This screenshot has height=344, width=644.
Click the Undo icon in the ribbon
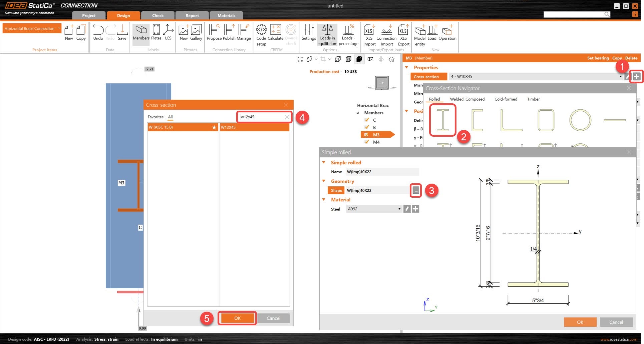point(98,33)
